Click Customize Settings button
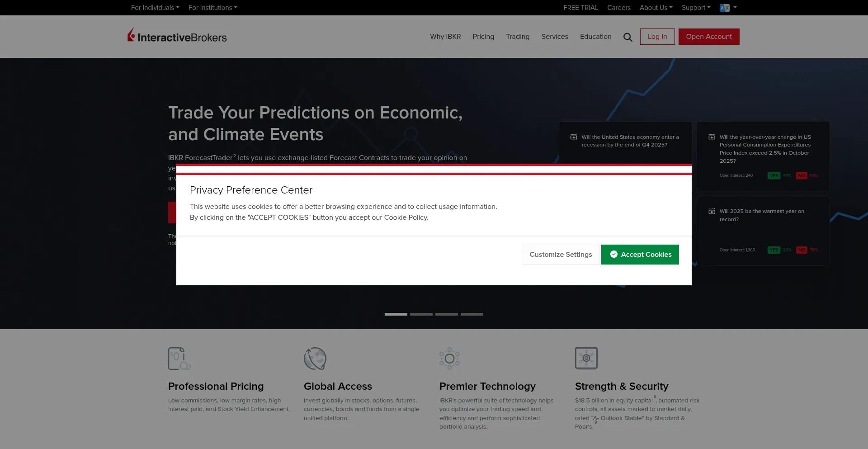 pyautogui.click(x=561, y=255)
